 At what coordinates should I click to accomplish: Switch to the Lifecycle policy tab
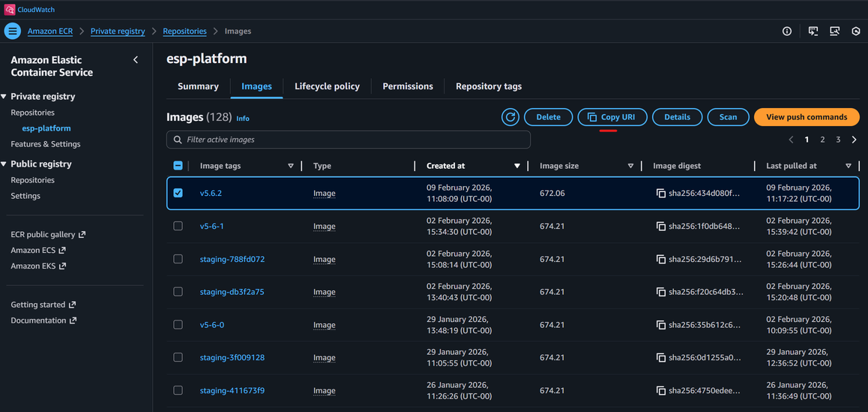[327, 86]
